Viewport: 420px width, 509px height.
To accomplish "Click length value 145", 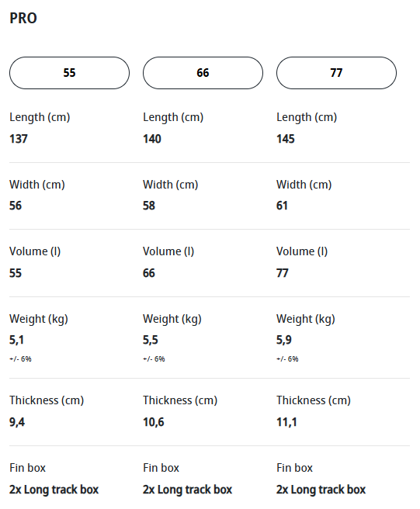I will [286, 139].
